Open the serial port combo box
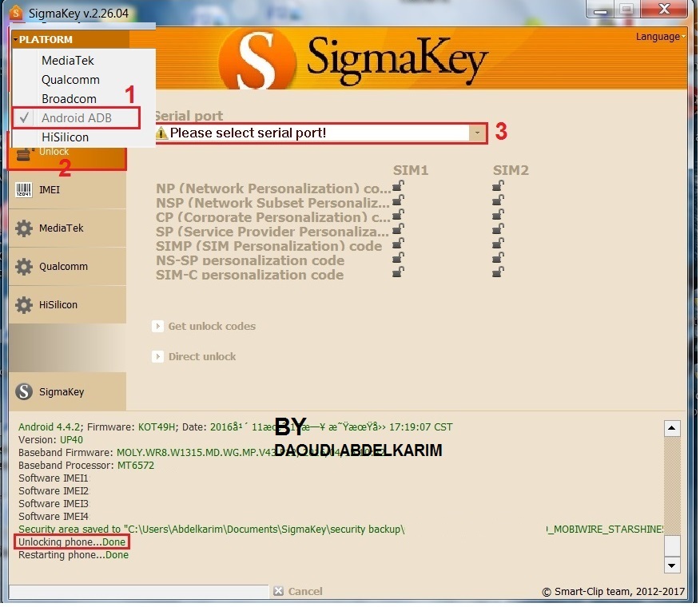Viewport: 700px width, 607px height. coord(320,133)
